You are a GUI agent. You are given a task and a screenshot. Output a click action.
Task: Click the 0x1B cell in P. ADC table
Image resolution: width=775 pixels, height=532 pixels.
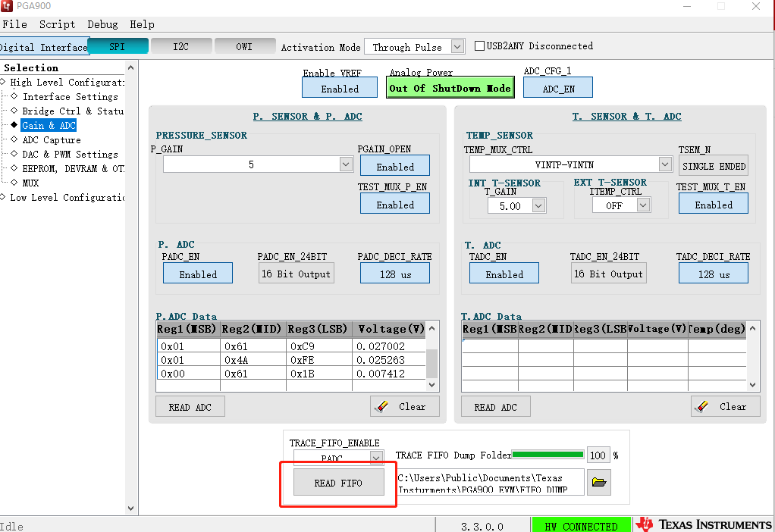318,374
